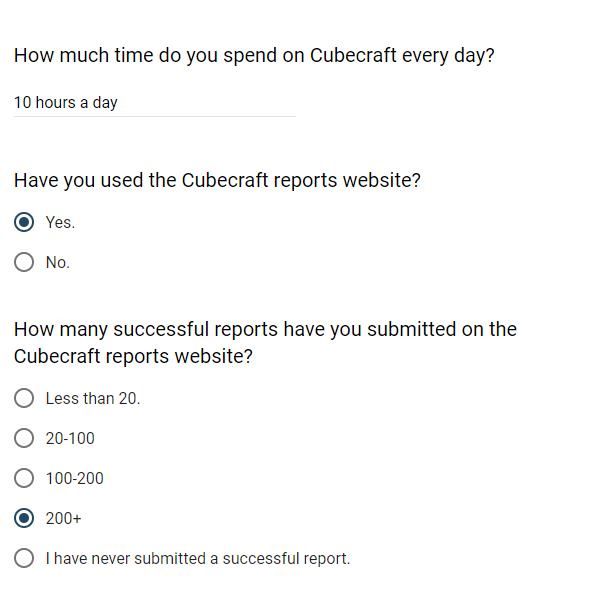
Task: Select the "Yes." radio button
Action: tap(24, 222)
